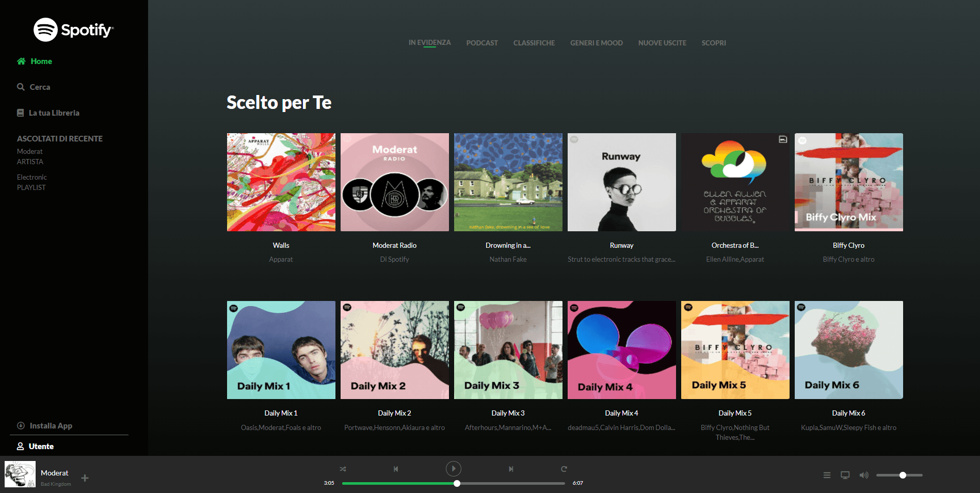Viewport: 980px width, 493px height.
Task: Open the Connect to a device panel
Action: point(845,475)
